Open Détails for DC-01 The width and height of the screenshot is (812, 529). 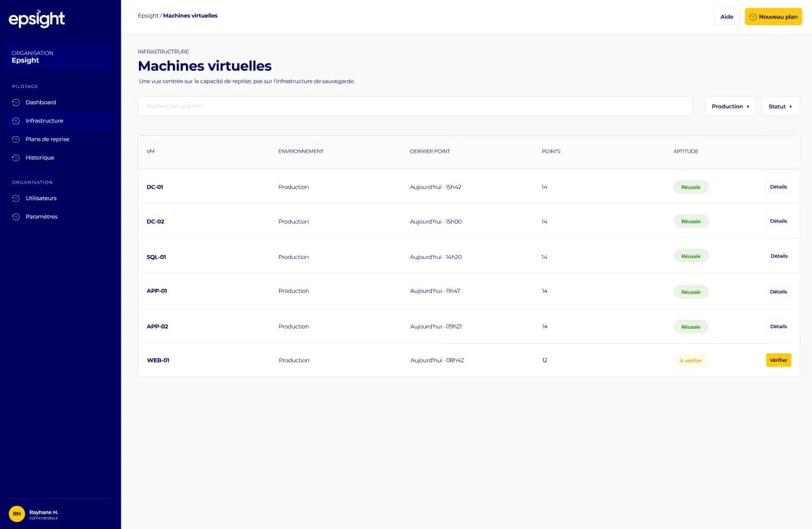[x=778, y=187]
